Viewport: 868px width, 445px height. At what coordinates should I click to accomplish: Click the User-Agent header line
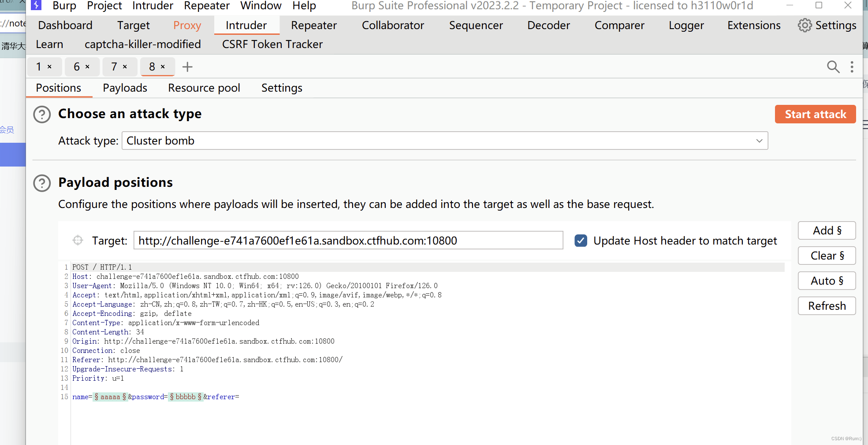[255, 286]
